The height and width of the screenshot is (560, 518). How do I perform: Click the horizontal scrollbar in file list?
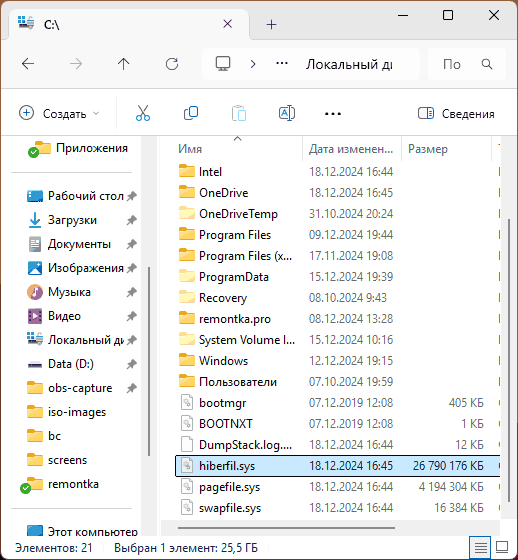pyautogui.click(x=286, y=528)
